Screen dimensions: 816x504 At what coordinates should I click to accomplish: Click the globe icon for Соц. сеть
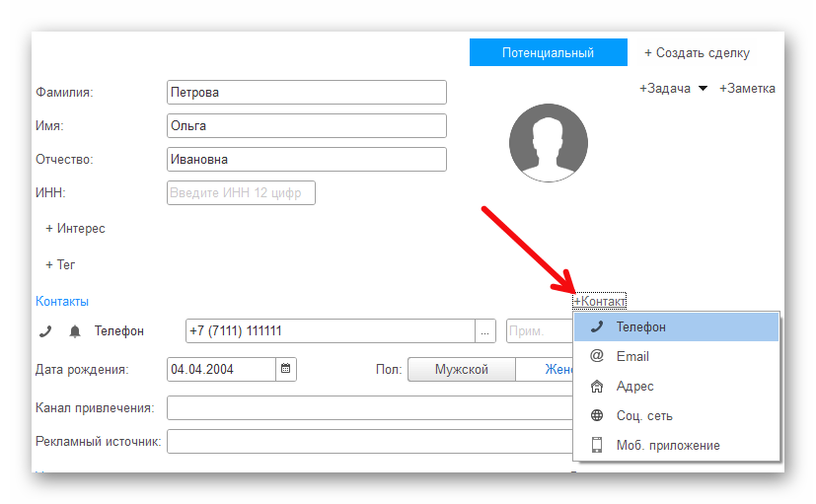click(x=596, y=416)
